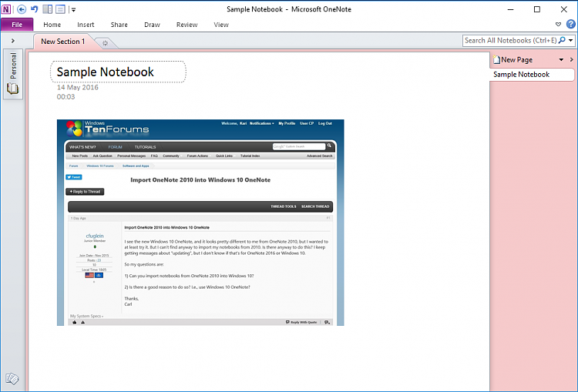The height and width of the screenshot is (392, 578).
Task: Open the Home ribbon tab
Action: (x=52, y=25)
